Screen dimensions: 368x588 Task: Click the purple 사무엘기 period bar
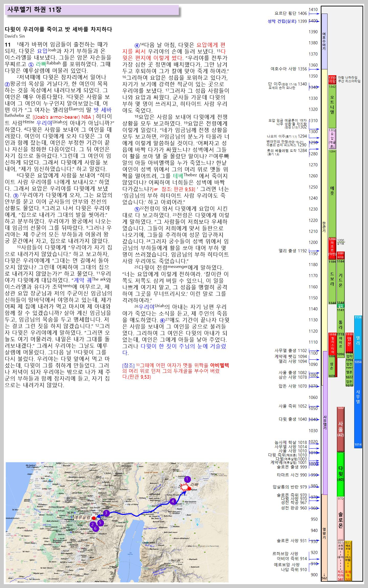(x=325, y=422)
